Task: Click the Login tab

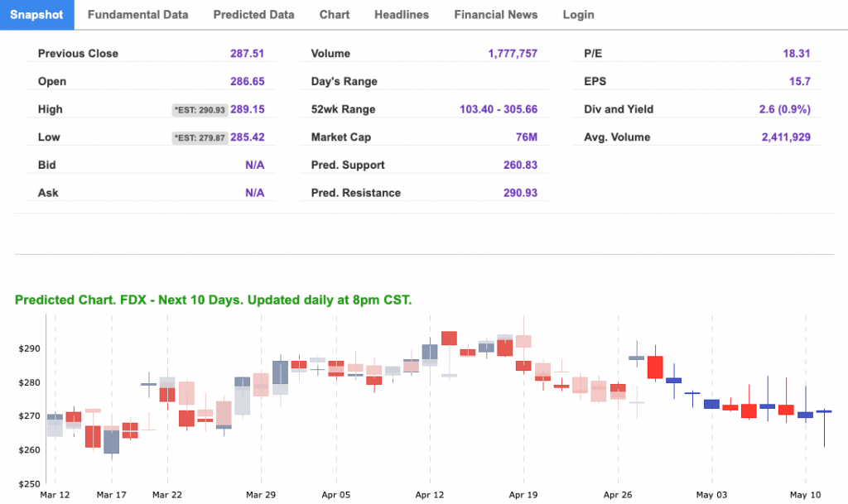Action: 578,15
